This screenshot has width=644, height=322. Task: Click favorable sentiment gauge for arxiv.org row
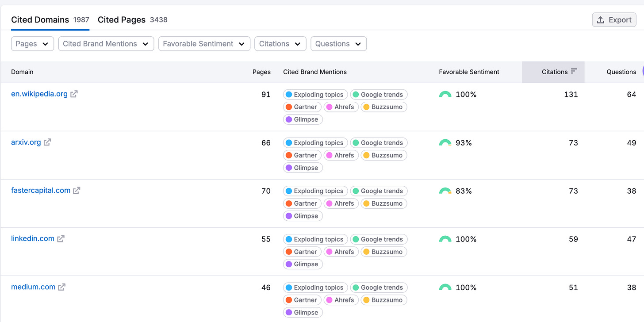(445, 142)
